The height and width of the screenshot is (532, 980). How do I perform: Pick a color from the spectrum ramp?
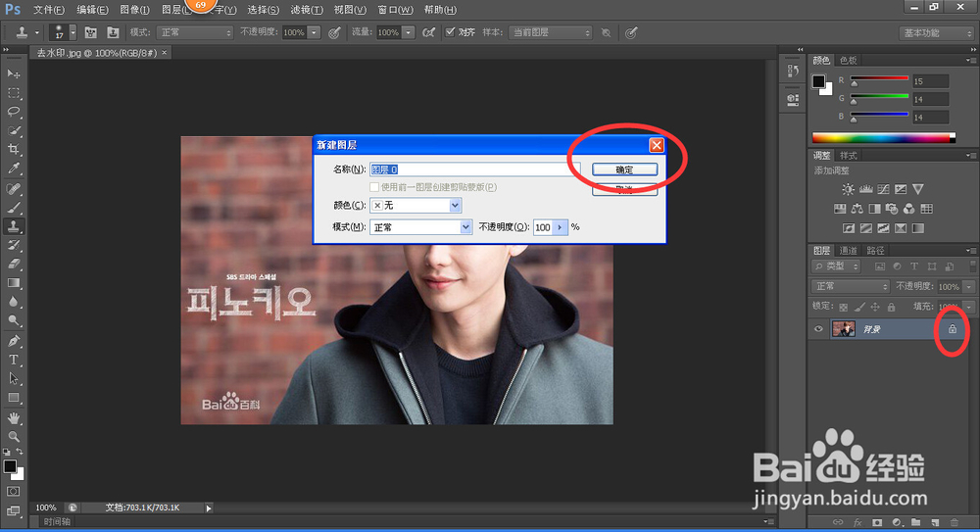pyautogui.click(x=883, y=137)
